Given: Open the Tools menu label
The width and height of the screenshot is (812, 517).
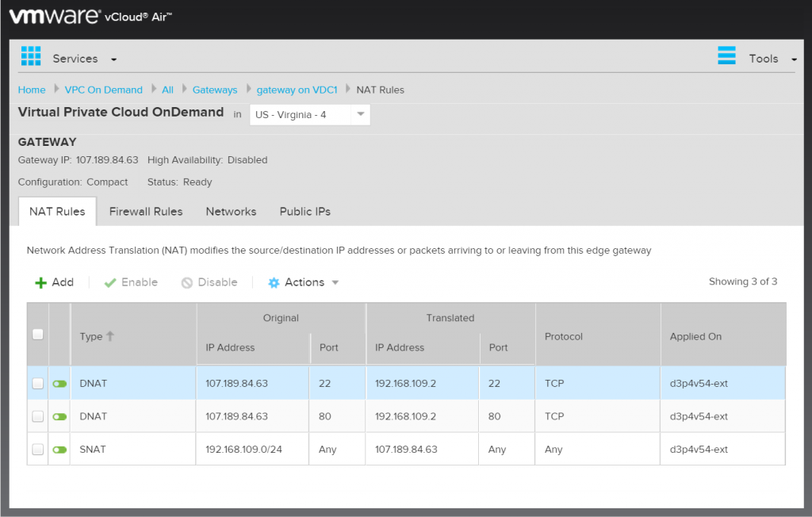Looking at the screenshot, I should (x=764, y=59).
